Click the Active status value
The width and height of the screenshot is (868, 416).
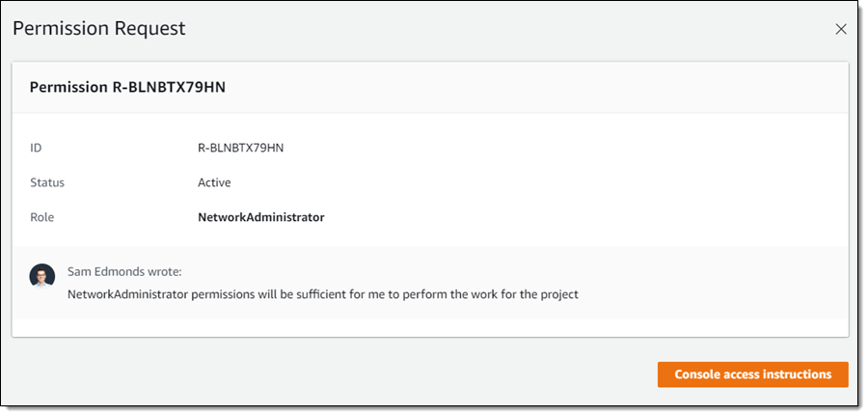tap(214, 182)
